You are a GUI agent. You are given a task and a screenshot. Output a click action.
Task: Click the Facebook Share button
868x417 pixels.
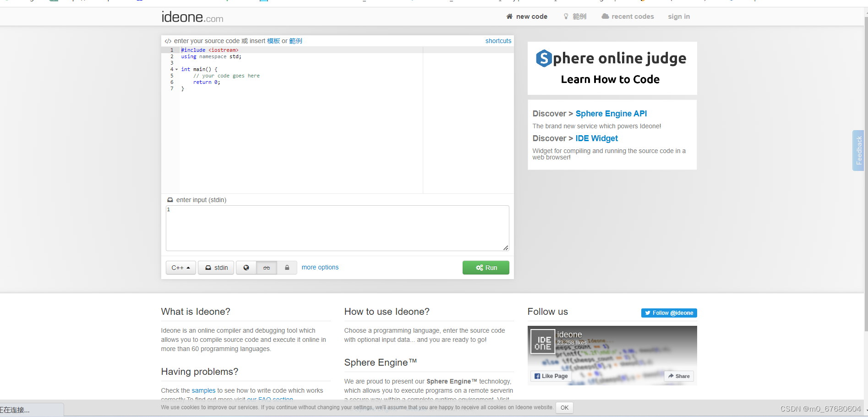[x=679, y=376]
